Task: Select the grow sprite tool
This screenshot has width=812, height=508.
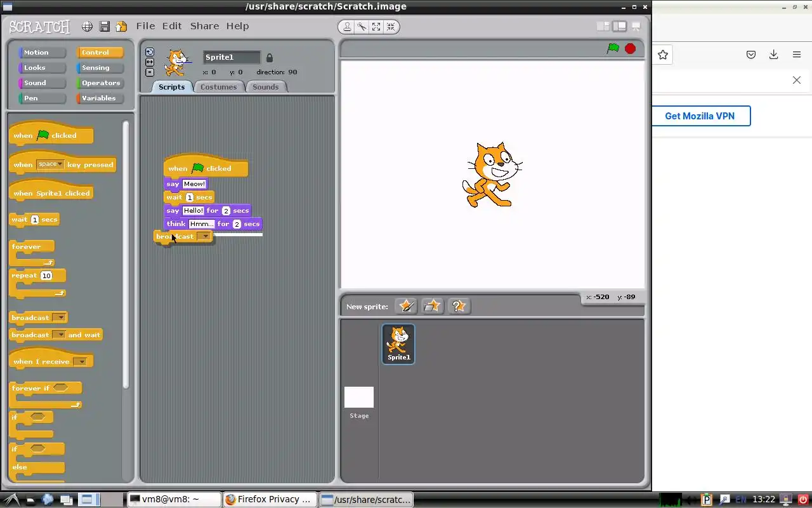Action: [376, 27]
